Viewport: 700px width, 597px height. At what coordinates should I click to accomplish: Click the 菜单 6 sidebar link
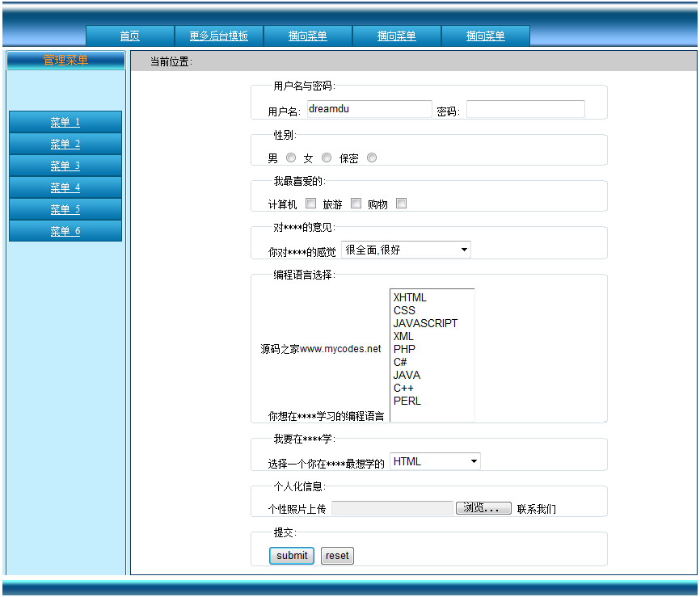pos(65,231)
